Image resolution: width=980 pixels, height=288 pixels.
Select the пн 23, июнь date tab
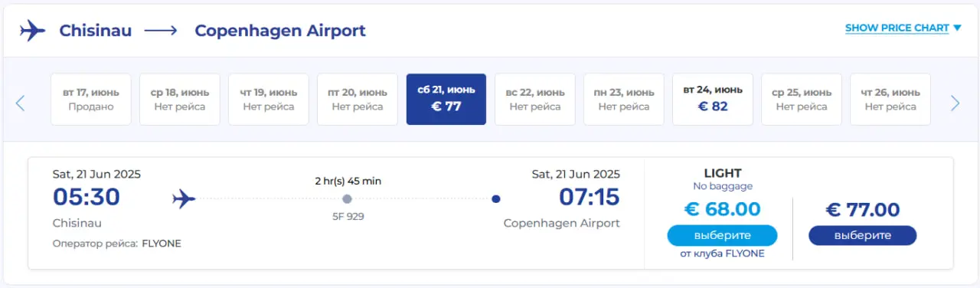tap(624, 100)
